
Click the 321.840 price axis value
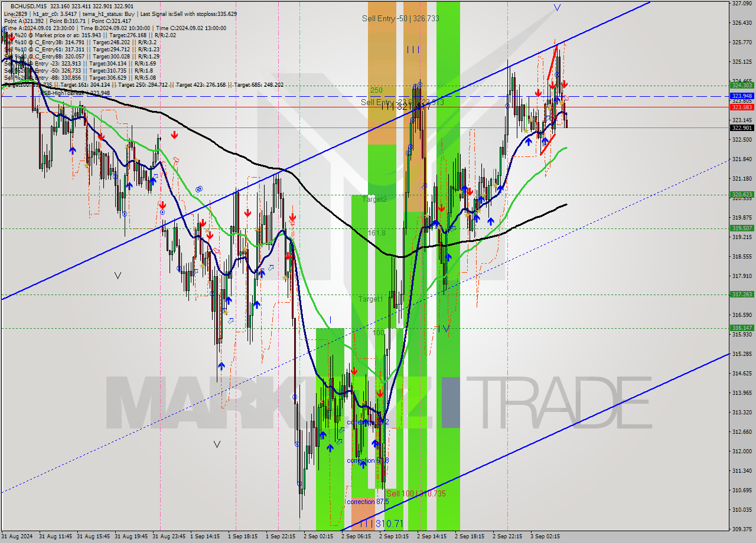pos(742,159)
